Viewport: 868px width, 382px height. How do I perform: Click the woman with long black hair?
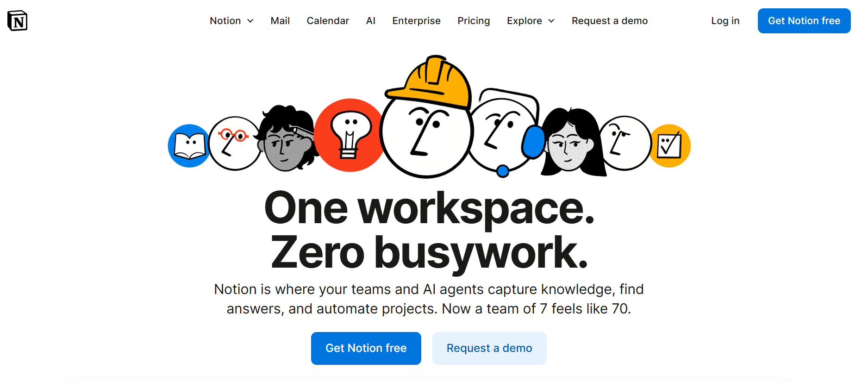coord(572,144)
